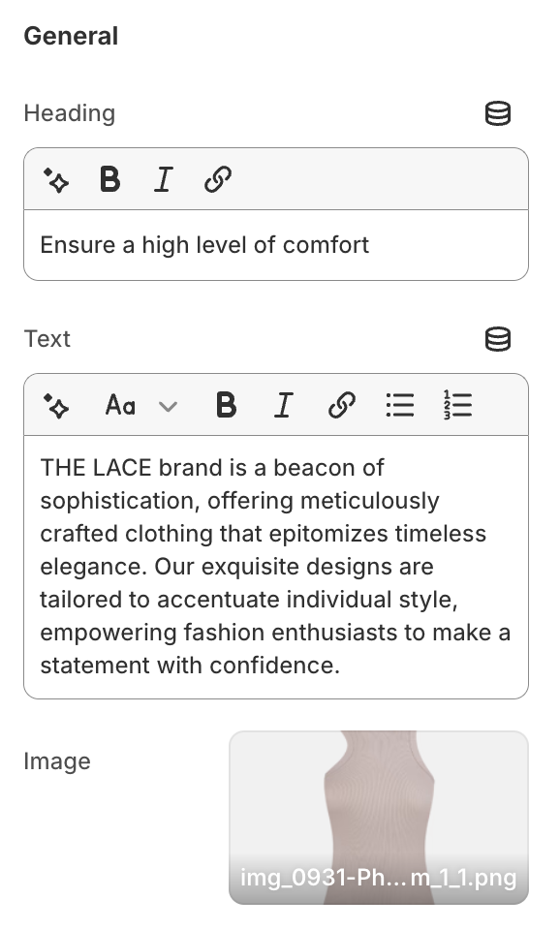Place cursor in THE LACE brand paragraph
560x930 pixels.
tap(276, 567)
